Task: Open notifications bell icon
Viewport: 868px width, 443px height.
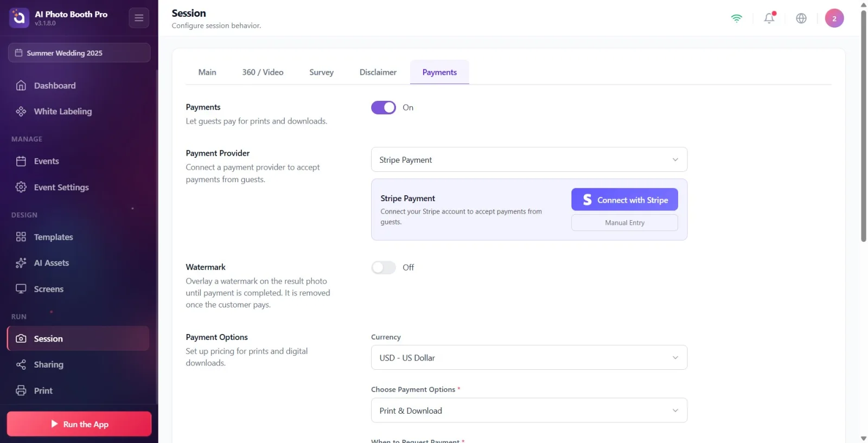Action: tap(769, 18)
